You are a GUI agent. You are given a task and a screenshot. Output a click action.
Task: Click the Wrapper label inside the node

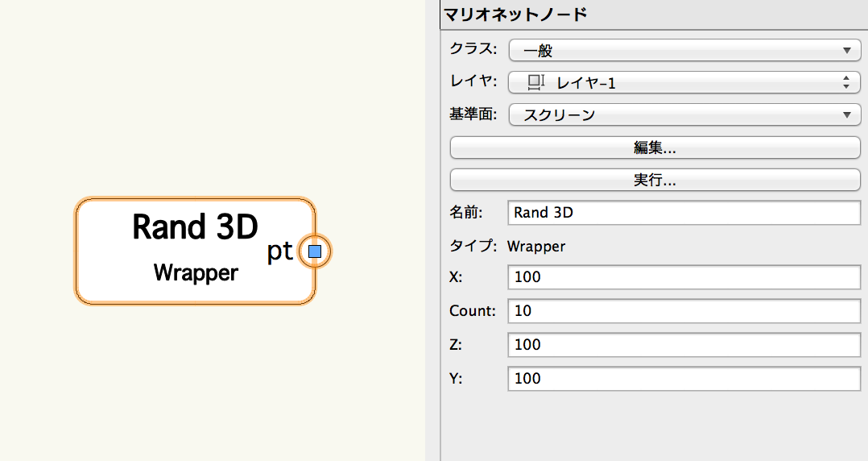196,272
